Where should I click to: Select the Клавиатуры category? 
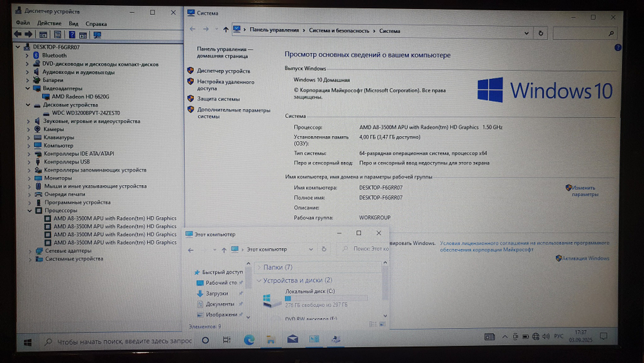59,137
